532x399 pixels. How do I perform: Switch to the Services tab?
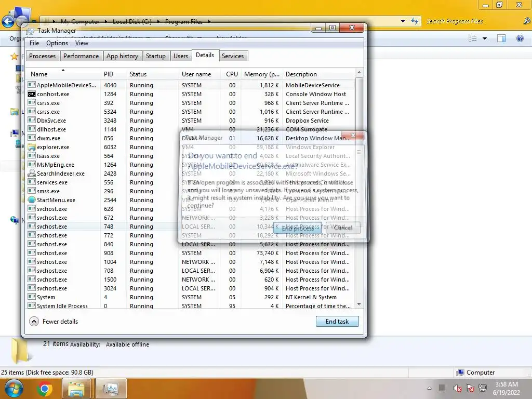[x=233, y=56]
